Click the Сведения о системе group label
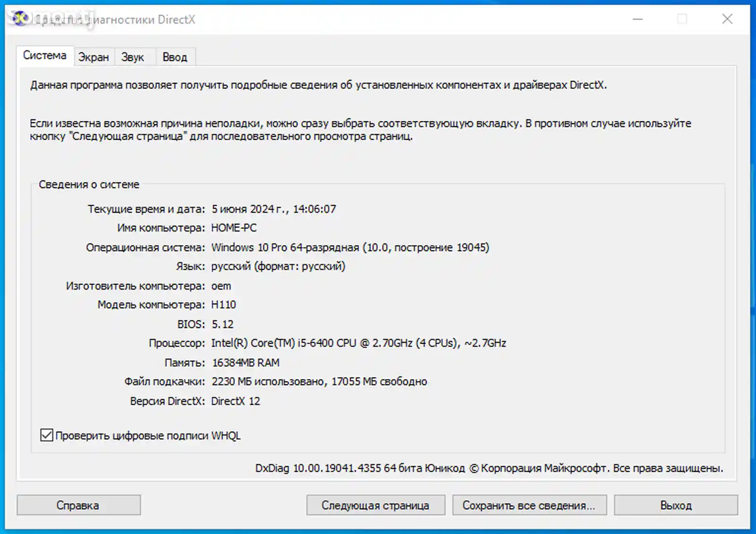Screen dimensions: 756x534 (89, 185)
